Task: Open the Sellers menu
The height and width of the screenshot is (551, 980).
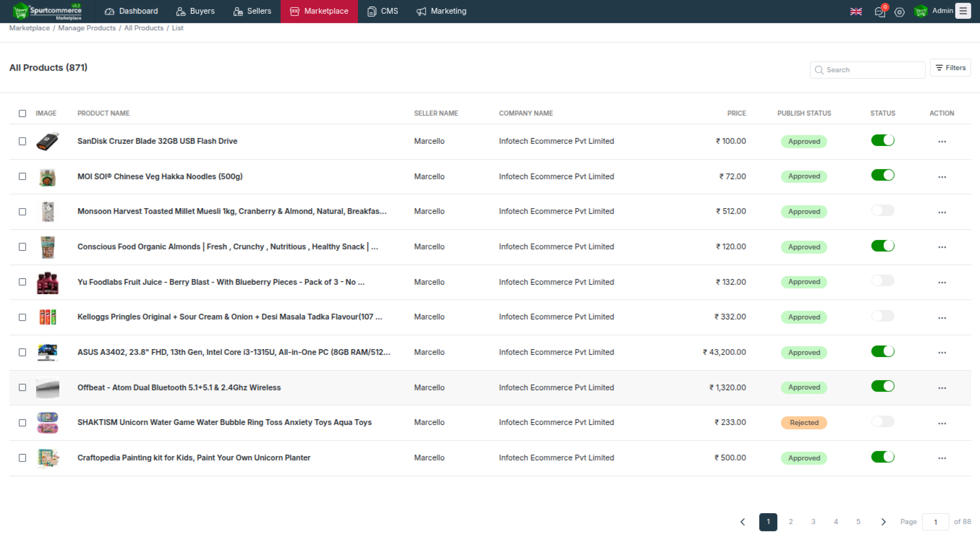Action: (x=252, y=11)
